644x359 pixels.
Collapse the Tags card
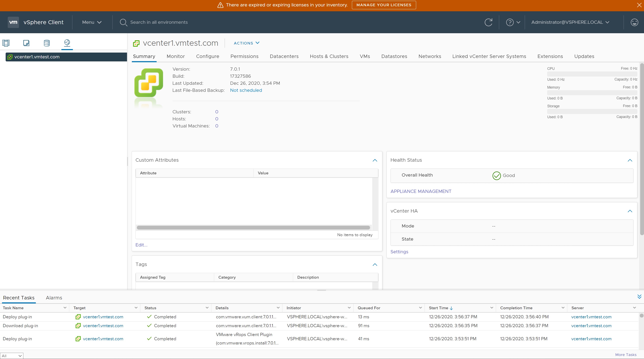tap(375, 265)
